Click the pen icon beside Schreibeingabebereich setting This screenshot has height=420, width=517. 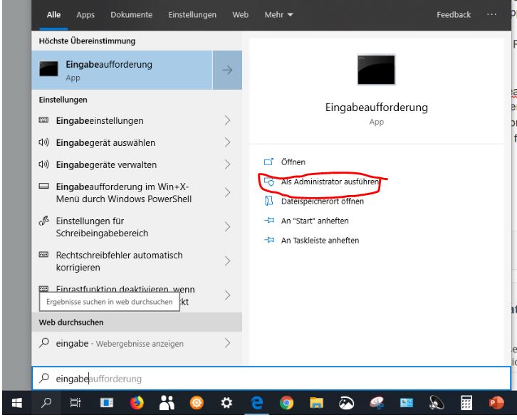(x=44, y=220)
